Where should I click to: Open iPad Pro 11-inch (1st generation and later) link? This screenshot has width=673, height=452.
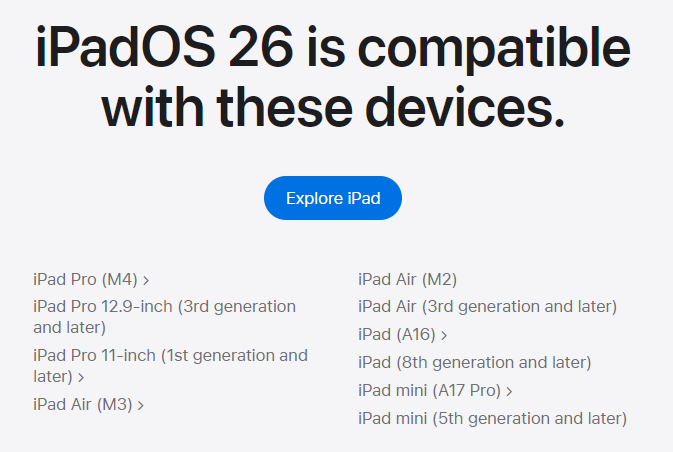[x=170, y=366]
